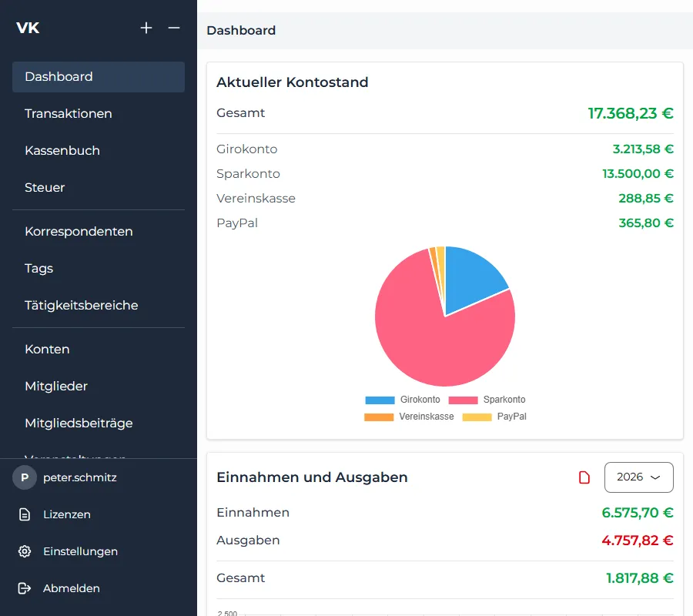Image resolution: width=693 pixels, height=616 pixels.
Task: Click the PayPal balance 365,80 €
Action: pyautogui.click(x=646, y=223)
